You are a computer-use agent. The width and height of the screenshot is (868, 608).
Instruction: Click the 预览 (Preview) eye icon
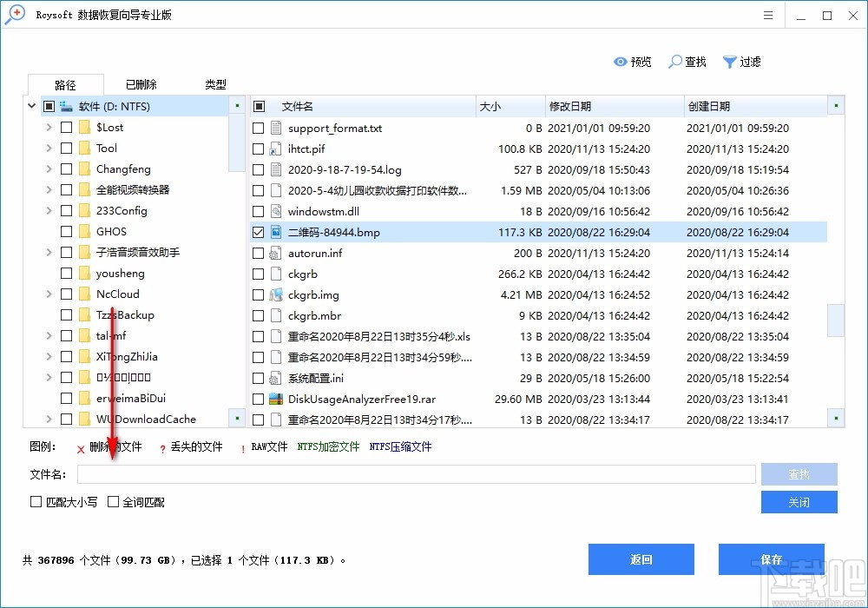click(620, 62)
